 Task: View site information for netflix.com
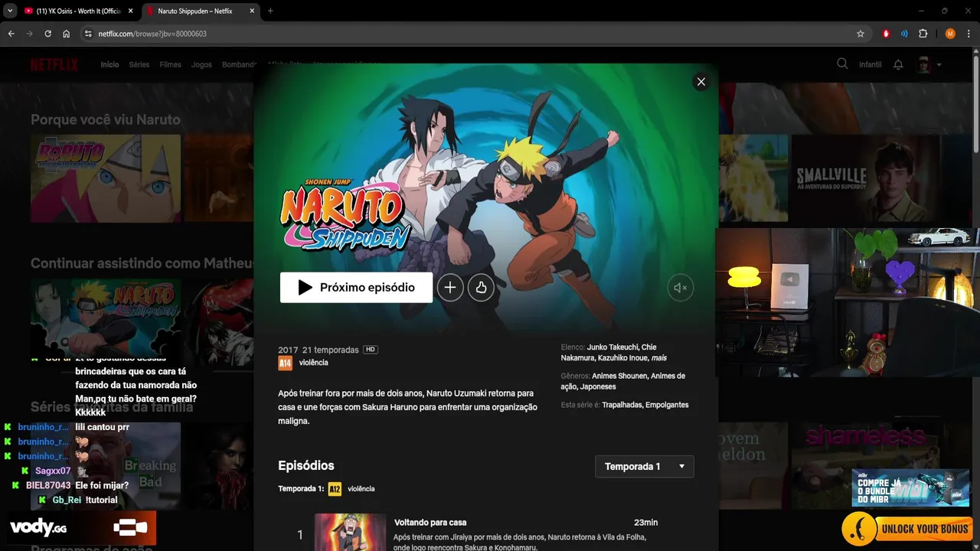(x=88, y=34)
